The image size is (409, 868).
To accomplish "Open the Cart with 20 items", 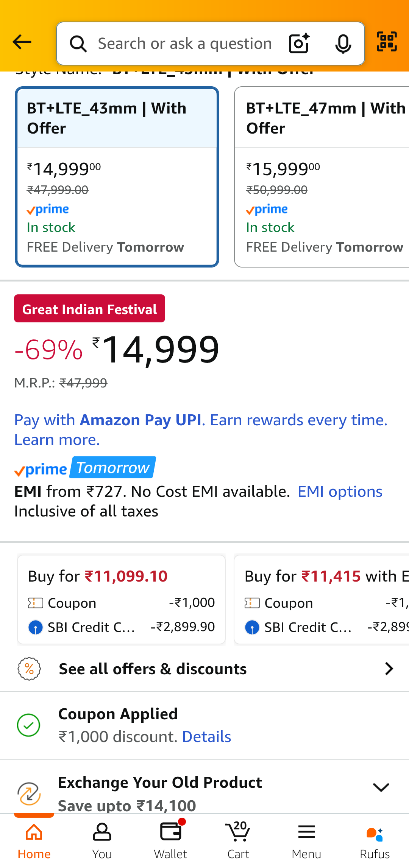I will pos(238,838).
